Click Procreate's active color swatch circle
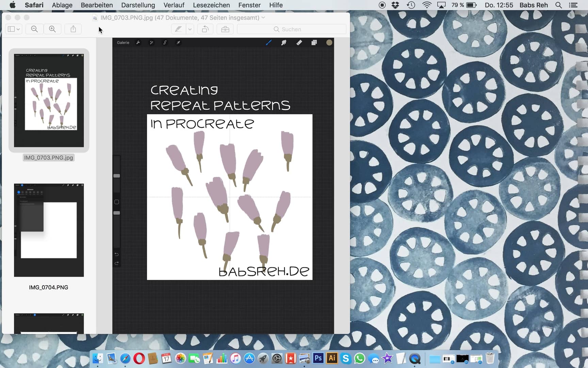 (x=329, y=43)
